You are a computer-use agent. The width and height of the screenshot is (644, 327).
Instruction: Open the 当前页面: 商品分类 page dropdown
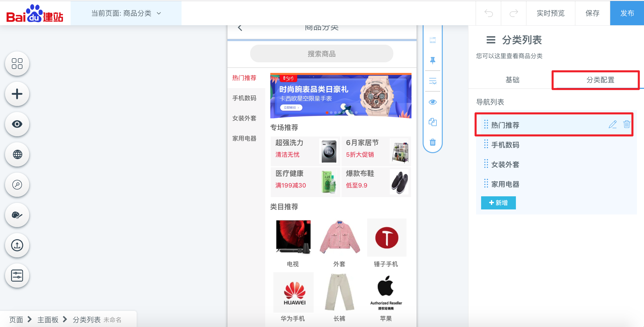(x=126, y=13)
